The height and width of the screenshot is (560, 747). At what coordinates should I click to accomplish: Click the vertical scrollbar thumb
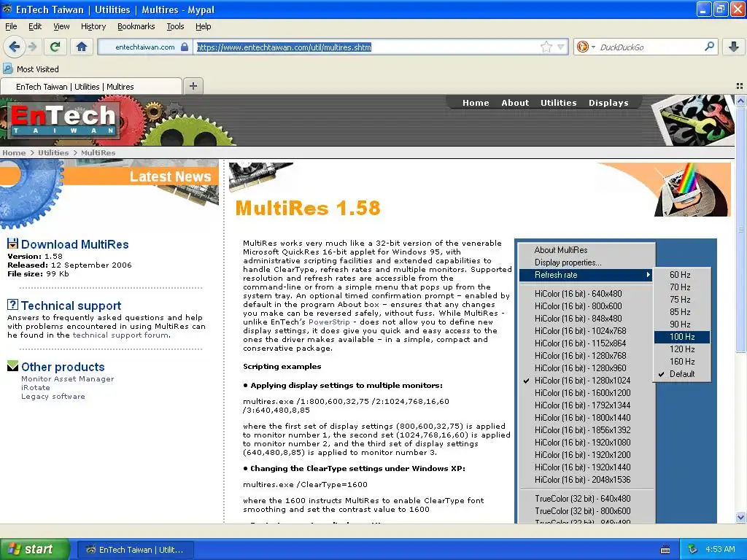pyautogui.click(x=740, y=230)
